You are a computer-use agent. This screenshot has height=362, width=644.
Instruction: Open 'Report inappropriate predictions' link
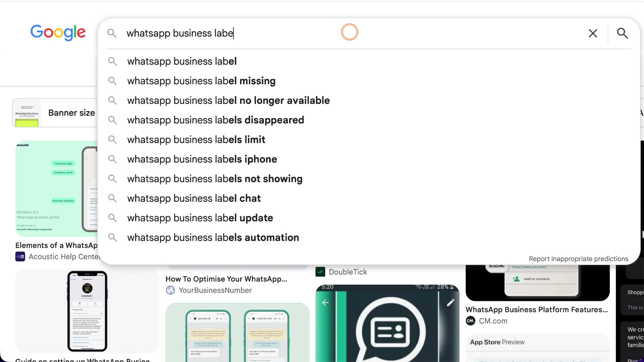pos(578,259)
